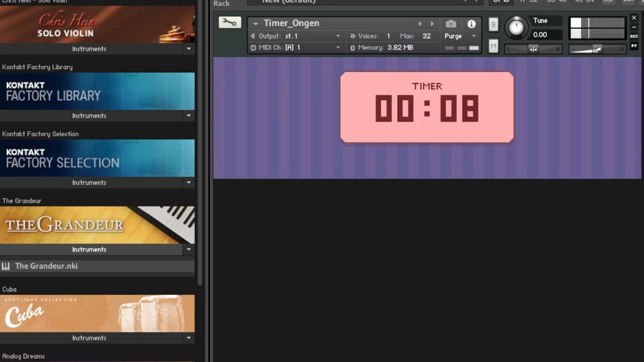Expand Cuba Instruments dropdown arrow
The image size is (644, 362).
[189, 338]
